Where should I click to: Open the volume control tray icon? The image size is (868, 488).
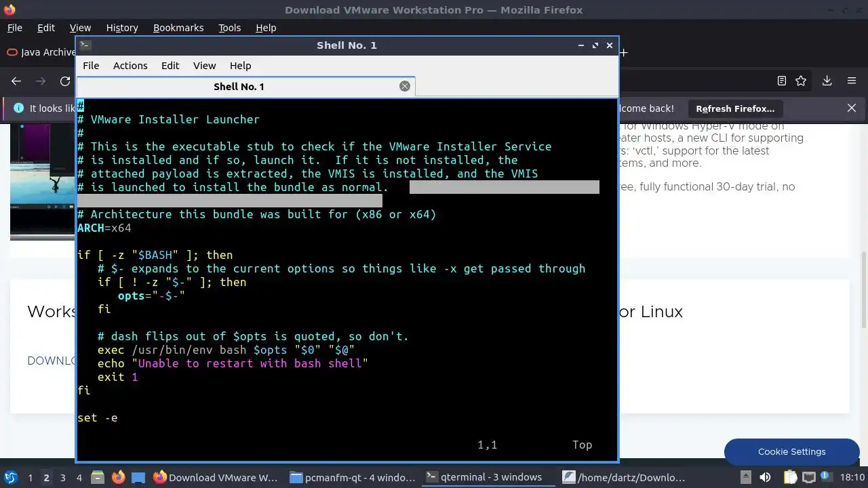(765, 477)
